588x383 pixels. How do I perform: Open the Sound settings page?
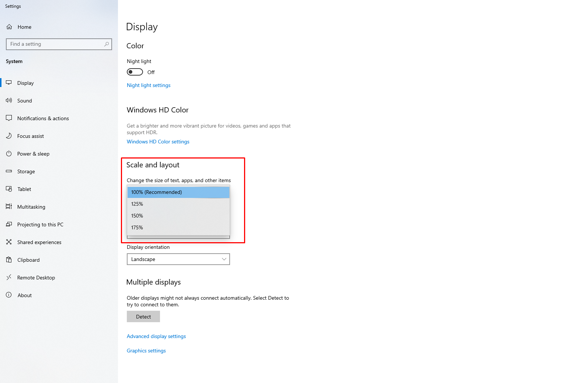point(59,101)
